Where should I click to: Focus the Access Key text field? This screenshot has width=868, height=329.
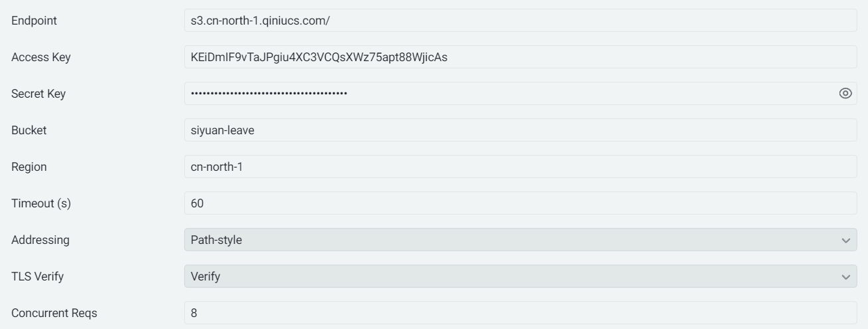click(520, 57)
